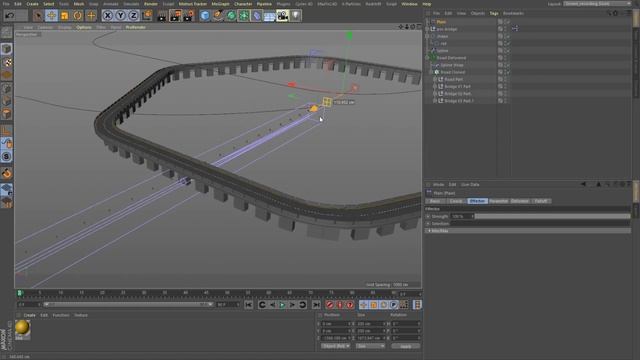This screenshot has height=360, width=640.
Task: Switch to Model mode icon
Action: point(7,49)
